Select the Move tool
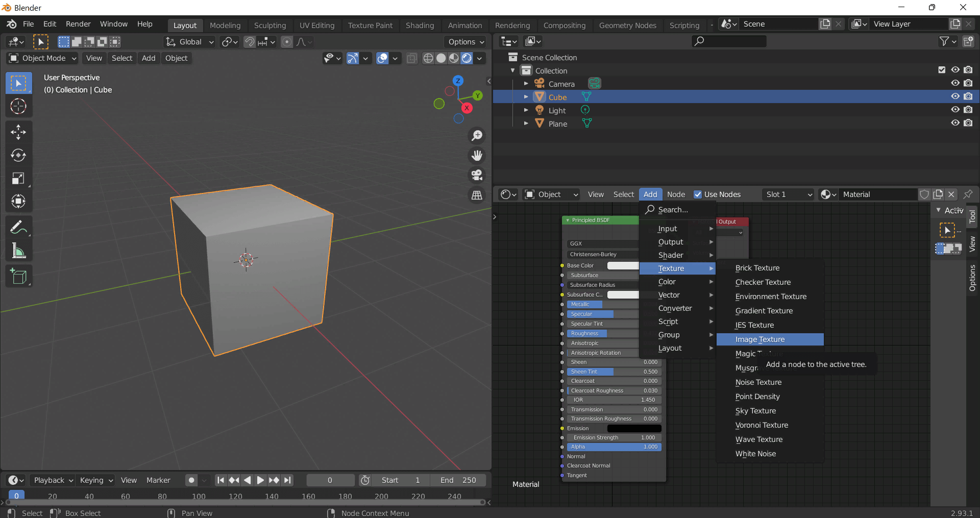Viewport: 980px width, 518px height. (x=18, y=132)
